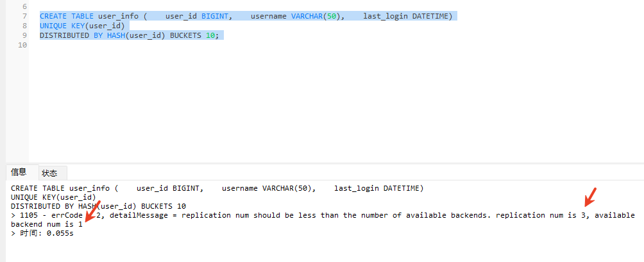Click the 1105 errCode error message line
644x262 pixels.
coord(257,215)
